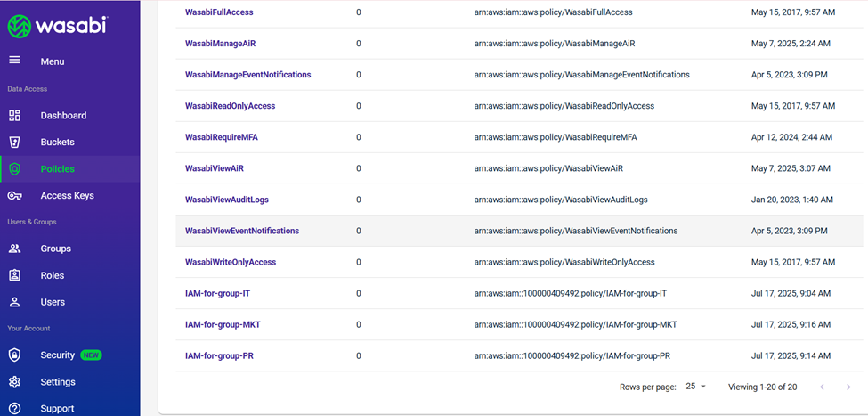Open the WasabiFullAccess policy
The width and height of the screenshot is (868, 416).
pos(218,12)
